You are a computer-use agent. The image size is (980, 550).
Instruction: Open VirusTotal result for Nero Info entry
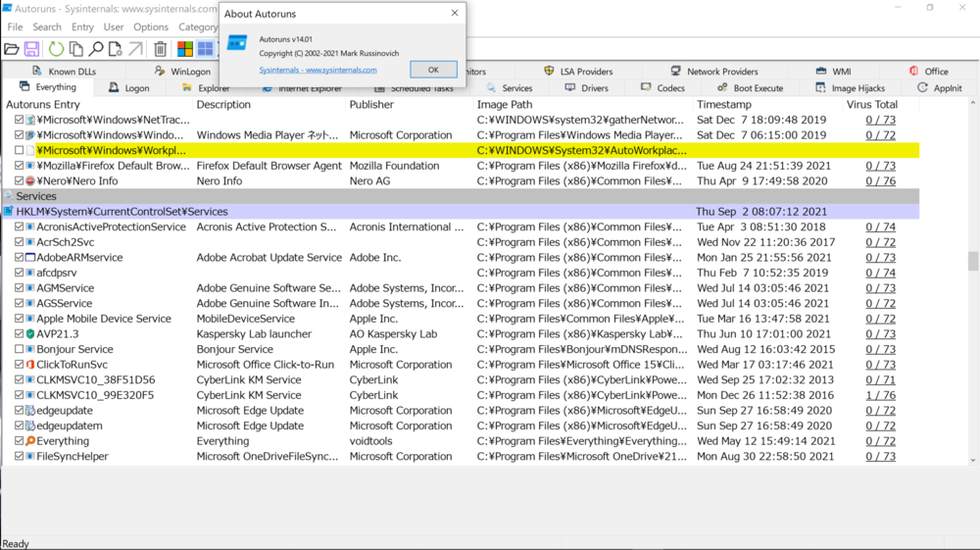(880, 181)
